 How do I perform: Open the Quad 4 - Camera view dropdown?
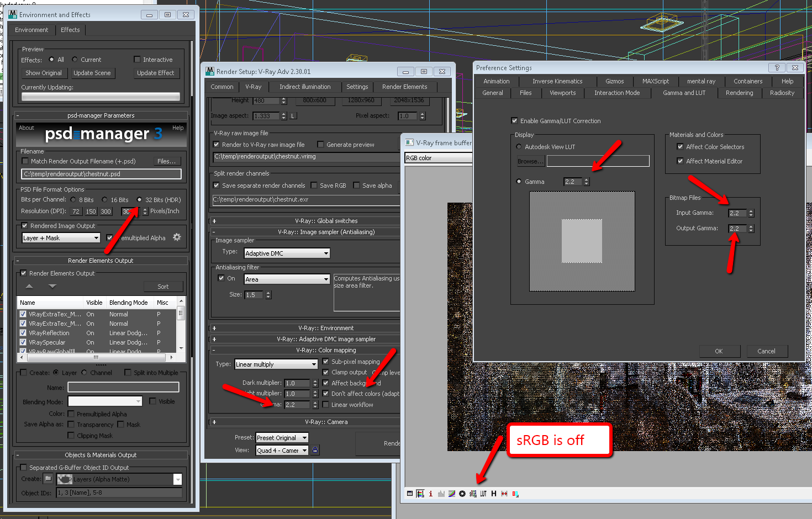(282, 450)
